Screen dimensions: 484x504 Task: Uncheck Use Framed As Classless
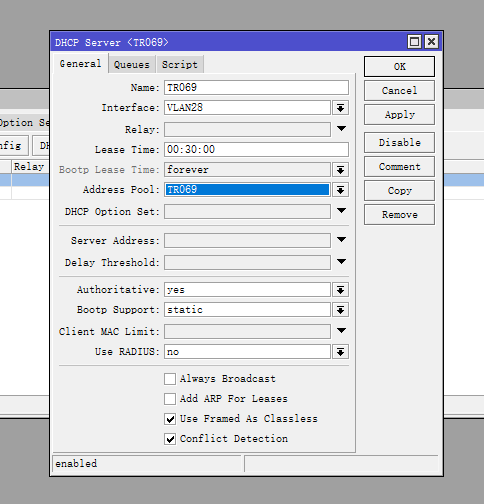(x=170, y=419)
